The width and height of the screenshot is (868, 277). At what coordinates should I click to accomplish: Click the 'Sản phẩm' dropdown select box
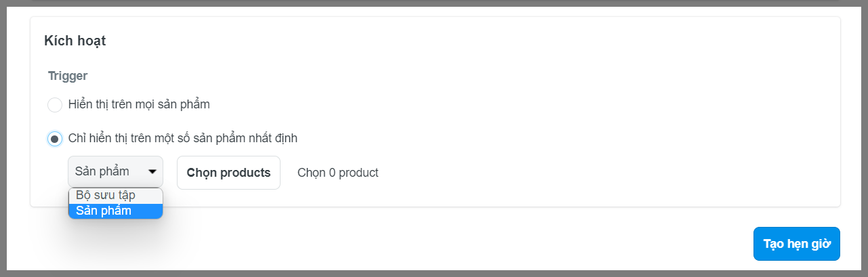(115, 172)
